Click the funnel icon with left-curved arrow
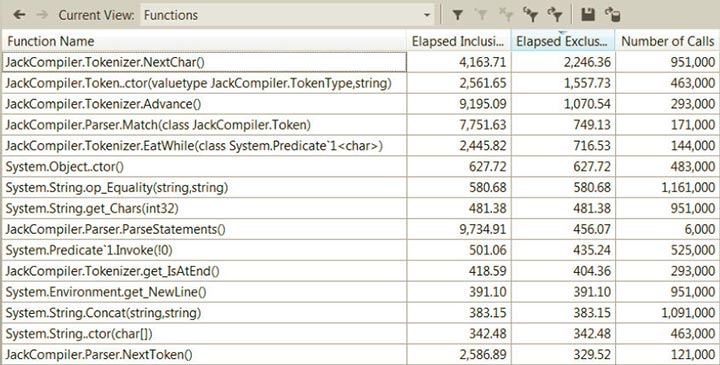The width and height of the screenshot is (720, 365). click(x=530, y=15)
